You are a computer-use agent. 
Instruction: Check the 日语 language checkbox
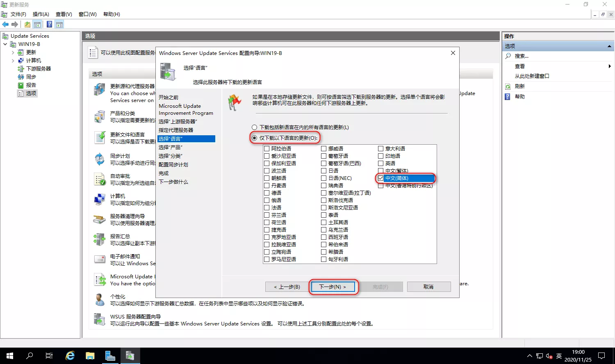point(324,171)
